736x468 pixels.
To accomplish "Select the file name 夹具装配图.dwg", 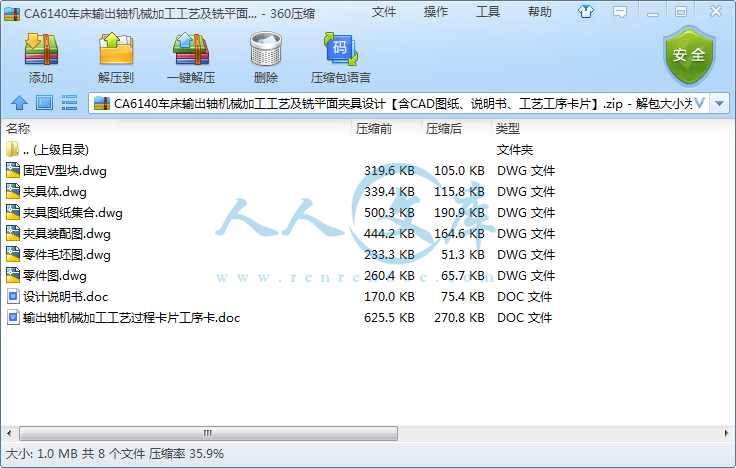I will 67,233.
